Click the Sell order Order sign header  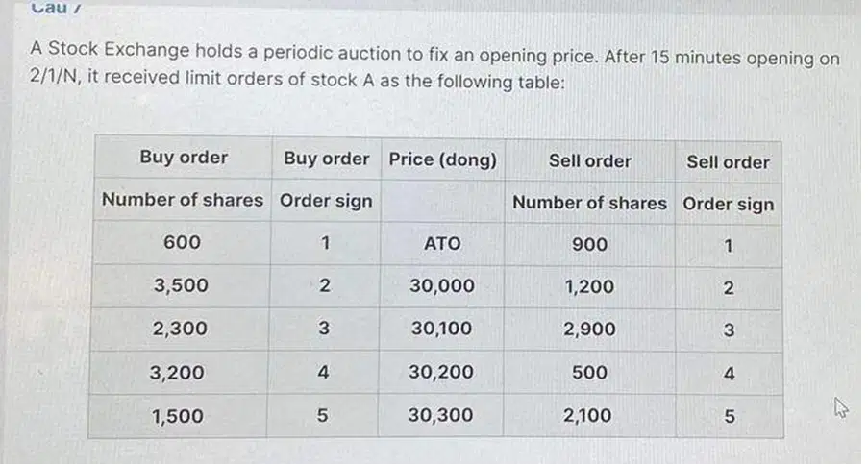click(728, 183)
